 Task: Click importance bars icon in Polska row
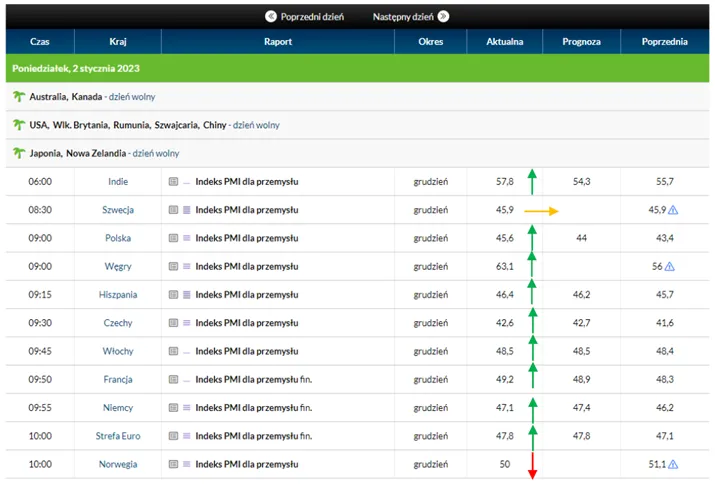[187, 238]
